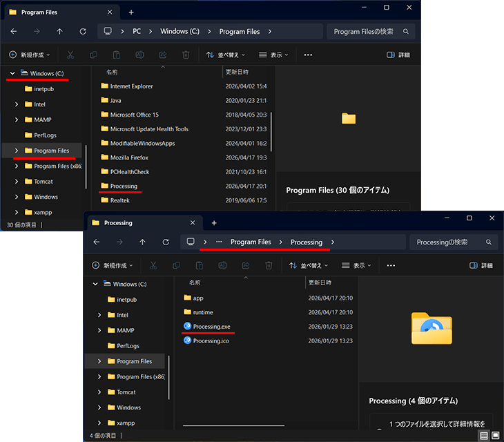Viewport: 504px width, 442px height.
Task: Go back in the Processing window
Action: pos(97,242)
